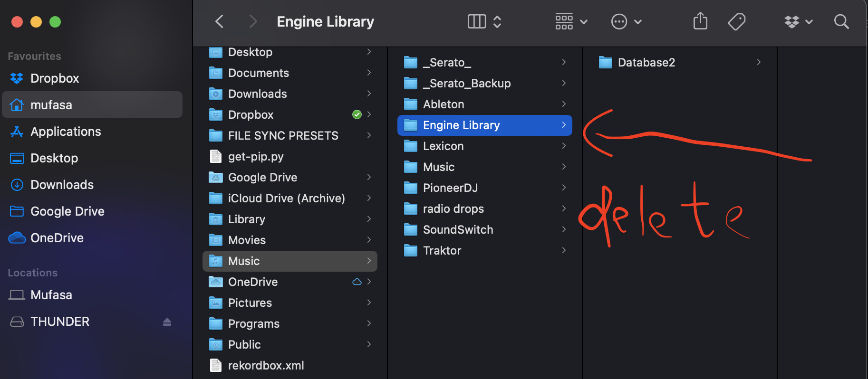Click the Dropbox folder icon in first column
The height and width of the screenshot is (379, 868).
216,115
